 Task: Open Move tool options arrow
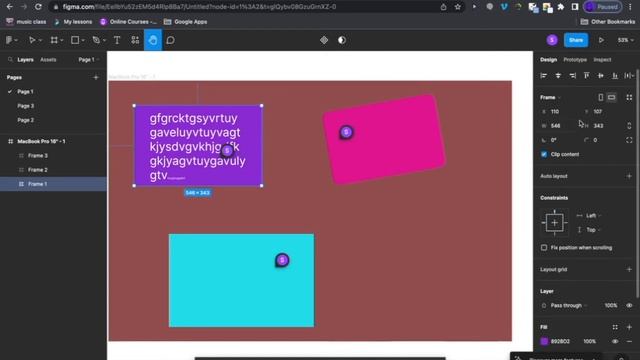point(40,40)
